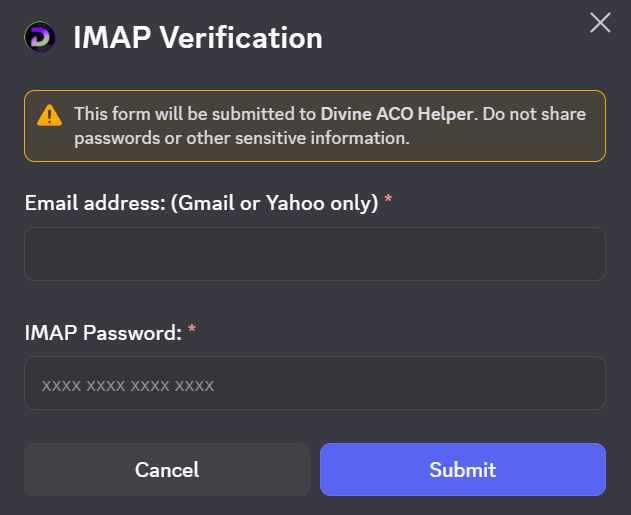Viewport: 631px width, 515px height.
Task: Click the red asterisk after IMAP Password label
Action: point(192,332)
